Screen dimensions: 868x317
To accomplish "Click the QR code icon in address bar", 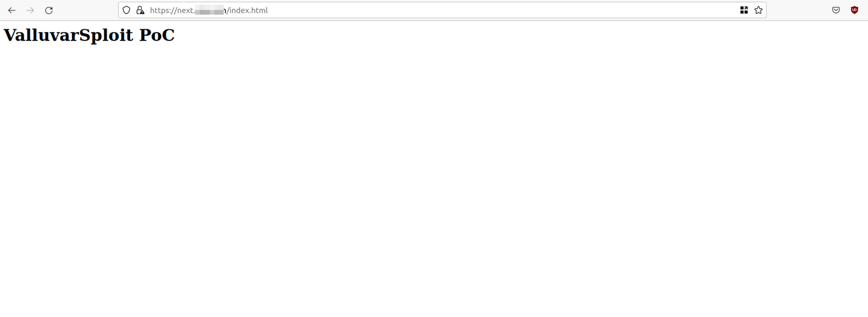I will pyautogui.click(x=744, y=10).
